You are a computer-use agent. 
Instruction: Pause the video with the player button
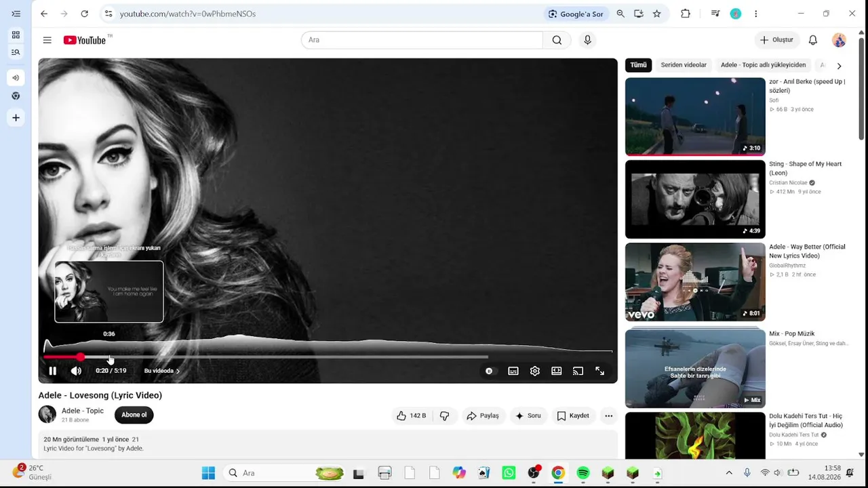click(x=52, y=371)
